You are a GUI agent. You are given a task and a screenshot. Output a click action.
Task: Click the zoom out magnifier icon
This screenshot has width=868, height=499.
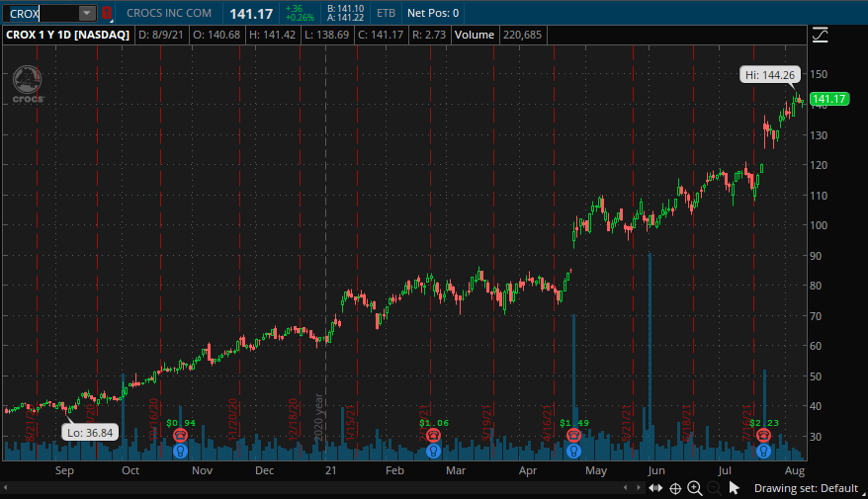714,488
